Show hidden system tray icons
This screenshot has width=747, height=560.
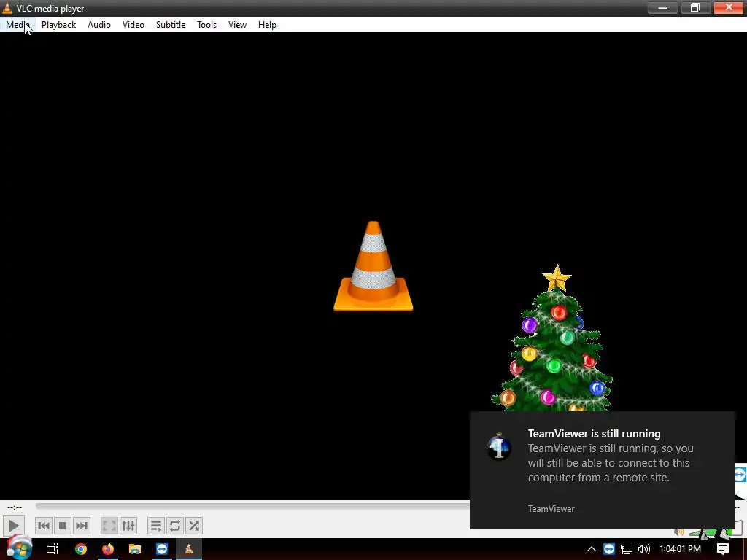pyautogui.click(x=591, y=549)
